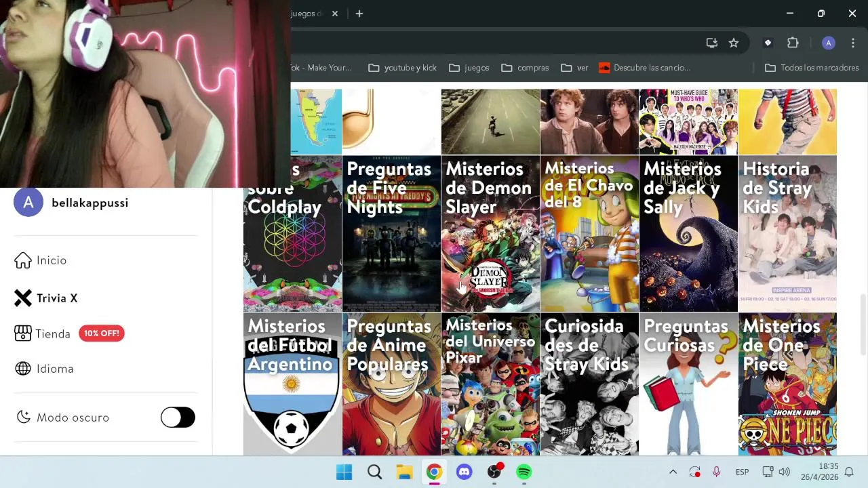Open Historia de Stray Kids card
Image resolution: width=868 pixels, height=488 pixels.
[x=787, y=234]
